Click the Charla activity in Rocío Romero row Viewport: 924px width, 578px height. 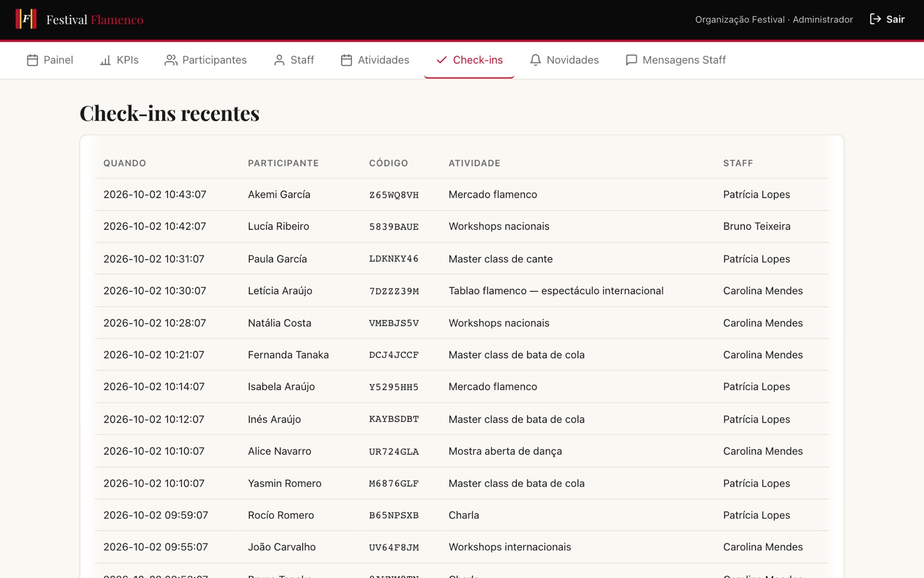[464, 515]
